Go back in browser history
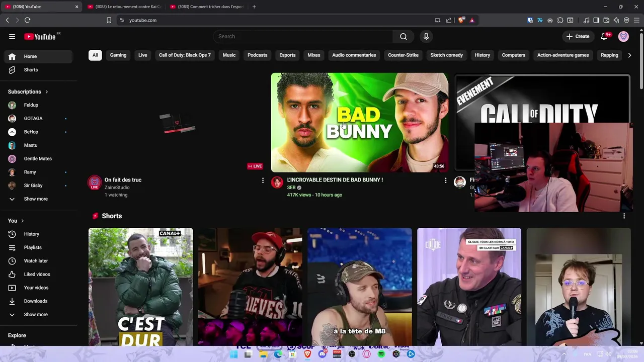The image size is (644, 362). 7,20
